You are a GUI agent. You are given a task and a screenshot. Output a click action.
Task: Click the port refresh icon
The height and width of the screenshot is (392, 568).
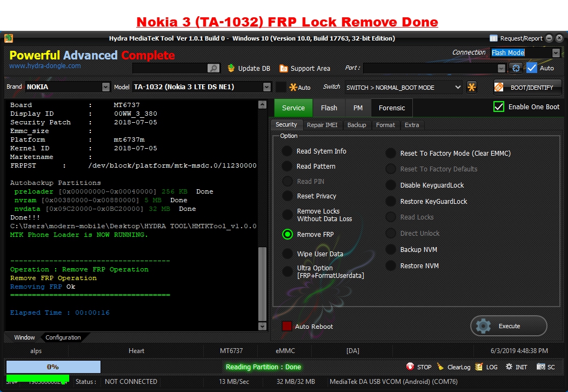516,68
